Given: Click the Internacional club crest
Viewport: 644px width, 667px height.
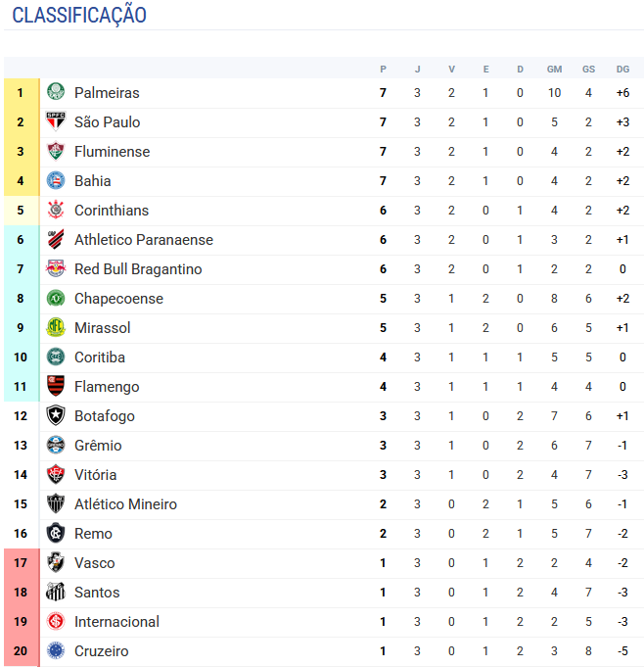Looking at the screenshot, I should click(x=56, y=621).
